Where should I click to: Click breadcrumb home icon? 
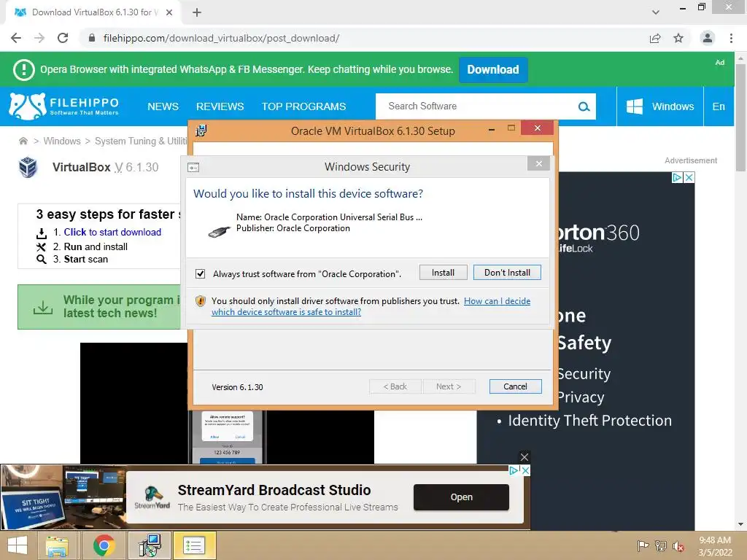23,141
